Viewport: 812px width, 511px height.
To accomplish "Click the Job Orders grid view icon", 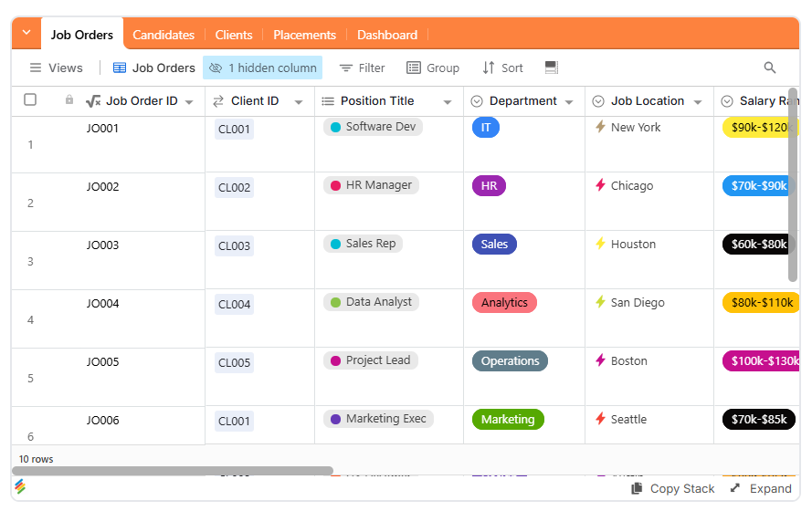I will click(120, 68).
